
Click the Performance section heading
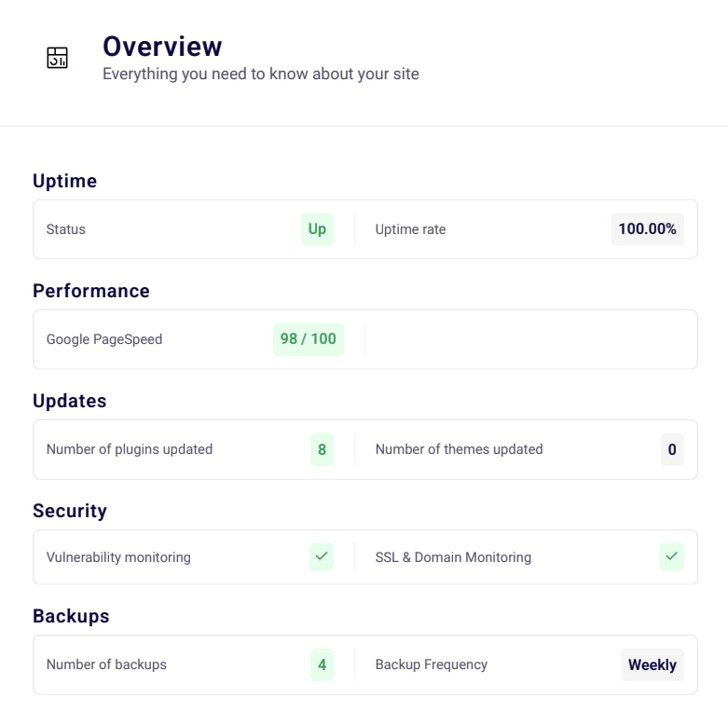pos(91,291)
